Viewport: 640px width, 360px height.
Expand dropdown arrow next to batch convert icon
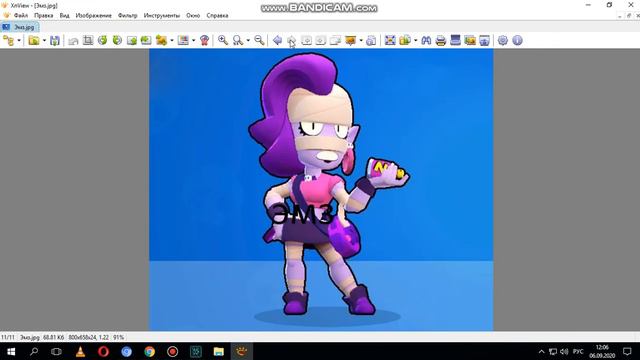[416, 40]
